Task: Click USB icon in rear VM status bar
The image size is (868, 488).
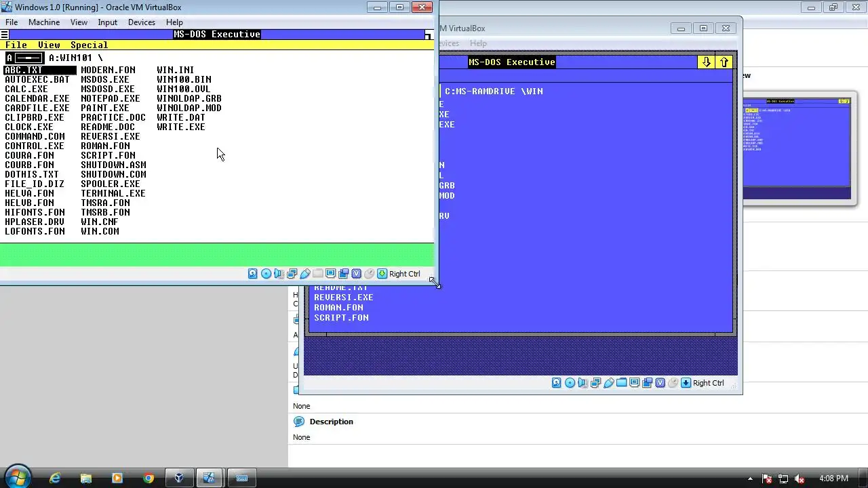Action: [608, 383]
